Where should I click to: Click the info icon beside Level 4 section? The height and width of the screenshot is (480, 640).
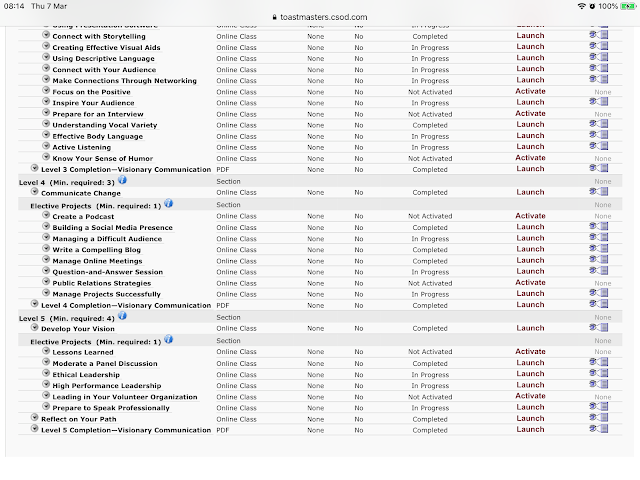pyautogui.click(x=122, y=180)
